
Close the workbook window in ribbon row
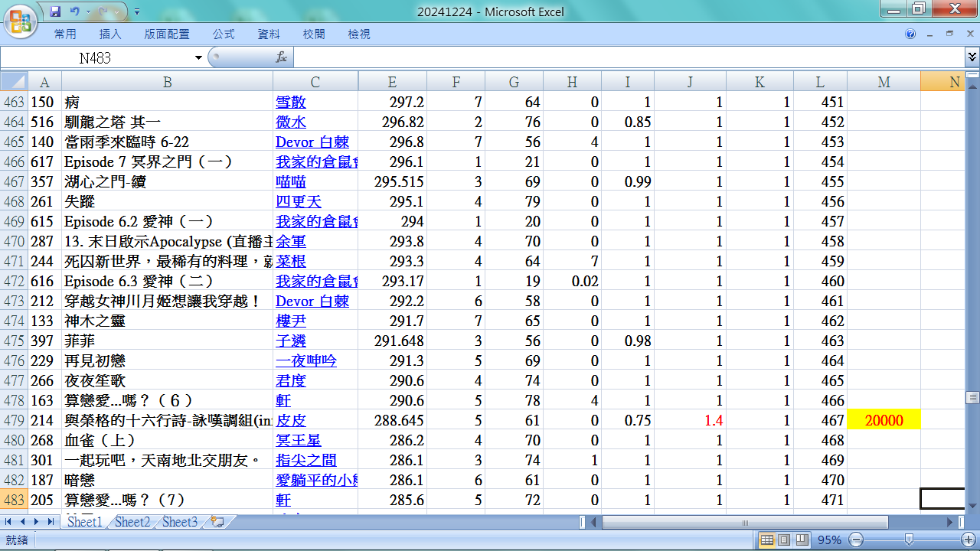(x=969, y=34)
